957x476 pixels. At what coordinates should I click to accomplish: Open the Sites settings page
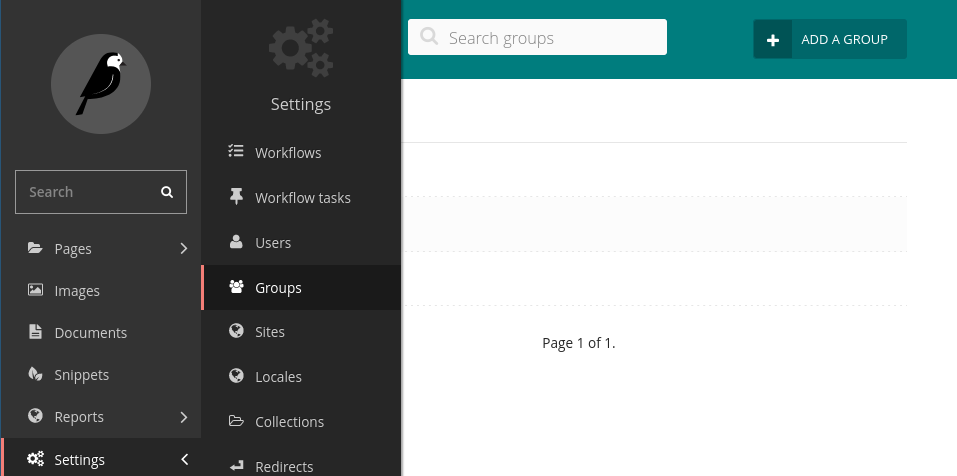pyautogui.click(x=302, y=332)
